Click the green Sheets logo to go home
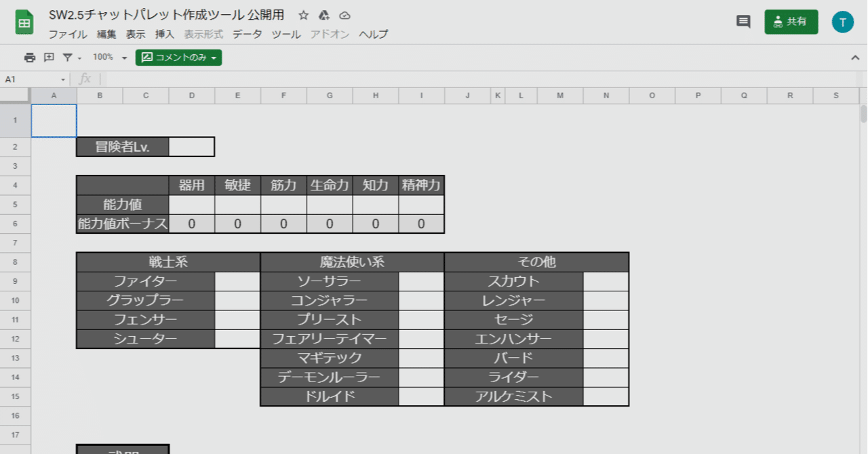Screen dimensions: 868x454 coord(24,22)
